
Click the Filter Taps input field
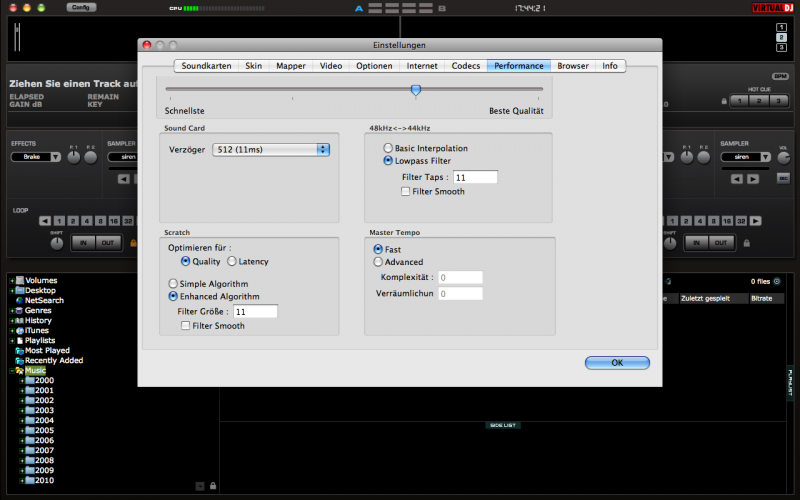[x=475, y=177]
